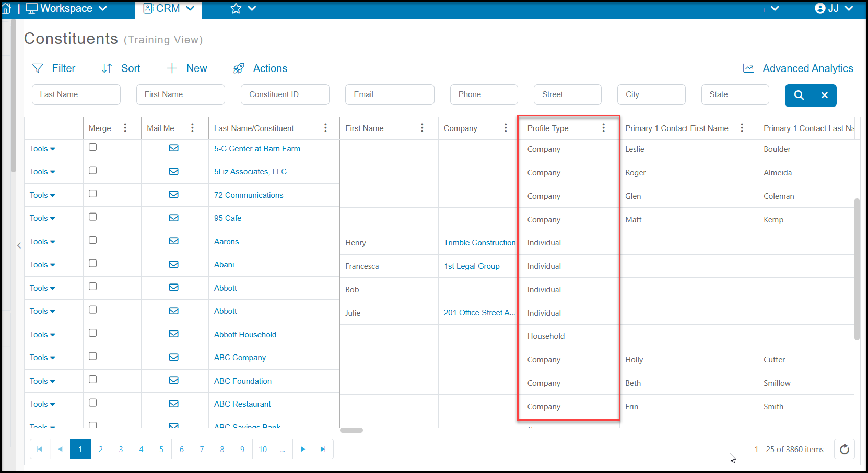Go to last page arrow
The image size is (868, 473).
point(323,449)
